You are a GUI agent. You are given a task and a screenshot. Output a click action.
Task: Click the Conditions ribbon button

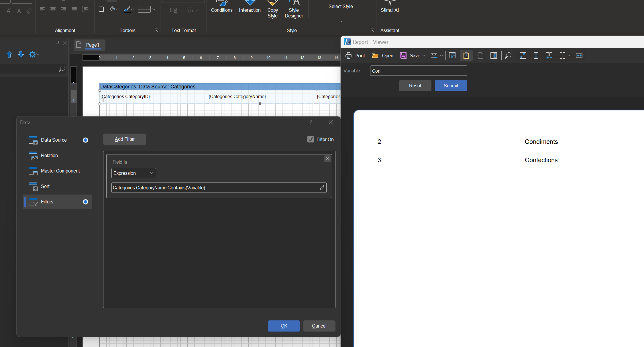222,7
